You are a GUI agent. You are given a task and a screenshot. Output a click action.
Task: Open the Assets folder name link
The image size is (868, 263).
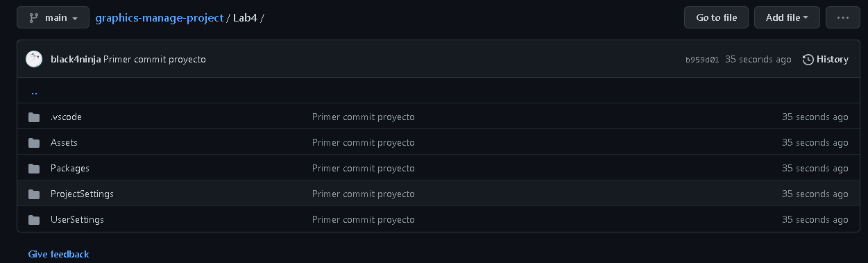coord(64,142)
